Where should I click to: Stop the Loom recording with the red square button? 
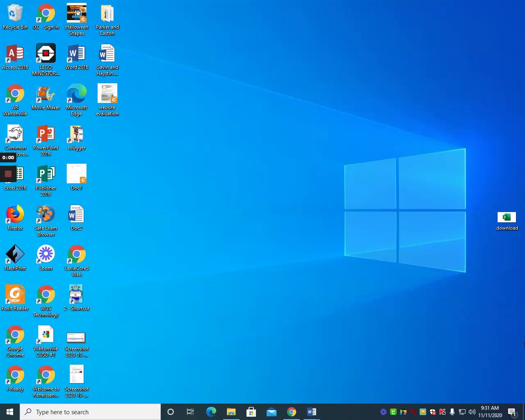8,174
